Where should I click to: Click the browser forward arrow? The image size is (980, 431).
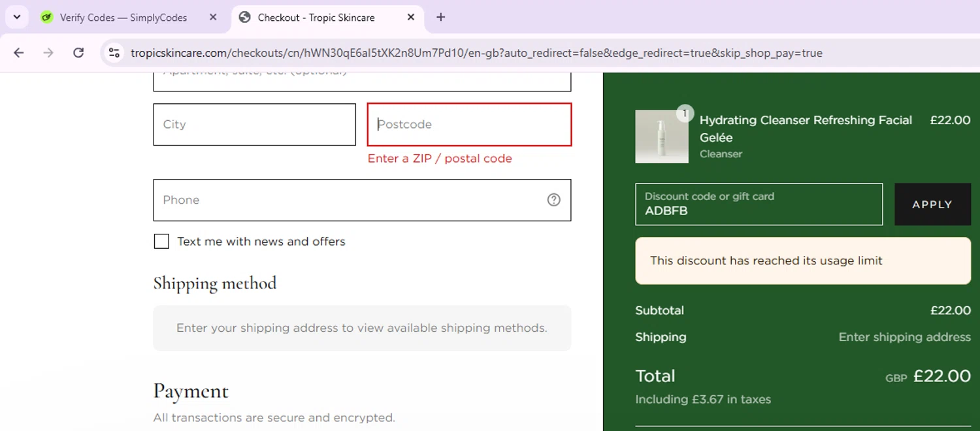[x=48, y=53]
